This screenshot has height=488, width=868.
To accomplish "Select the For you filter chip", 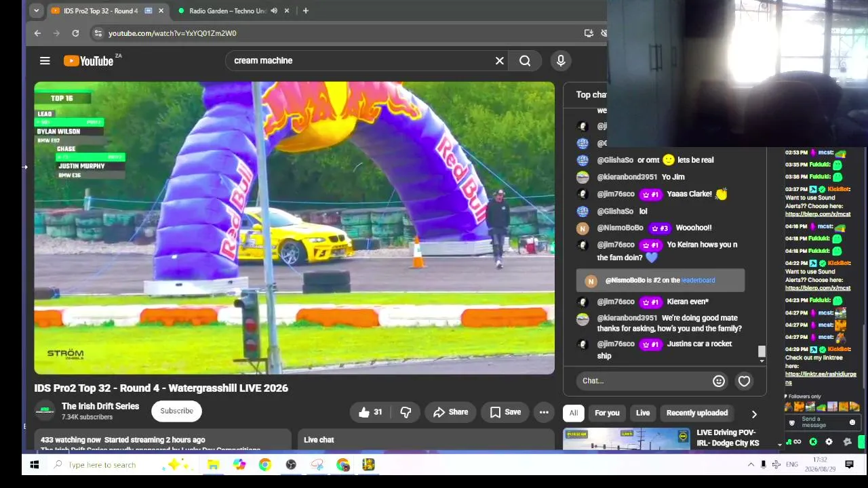I will (607, 413).
